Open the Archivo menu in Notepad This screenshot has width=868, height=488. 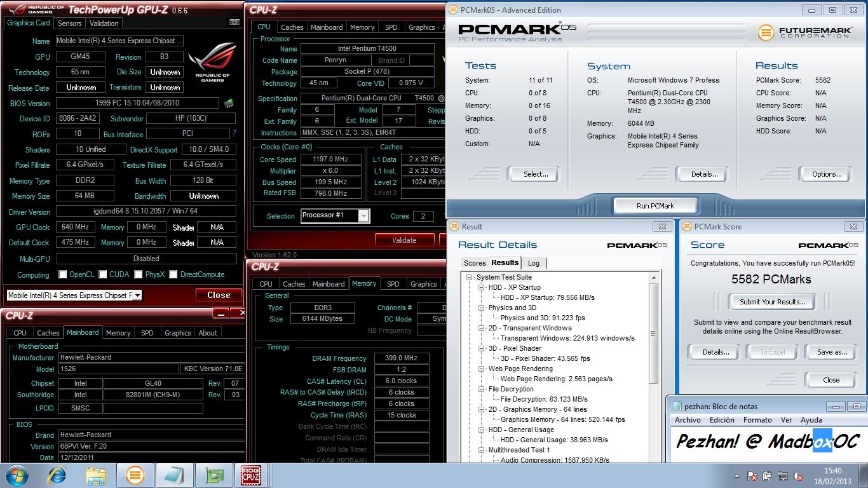click(688, 420)
